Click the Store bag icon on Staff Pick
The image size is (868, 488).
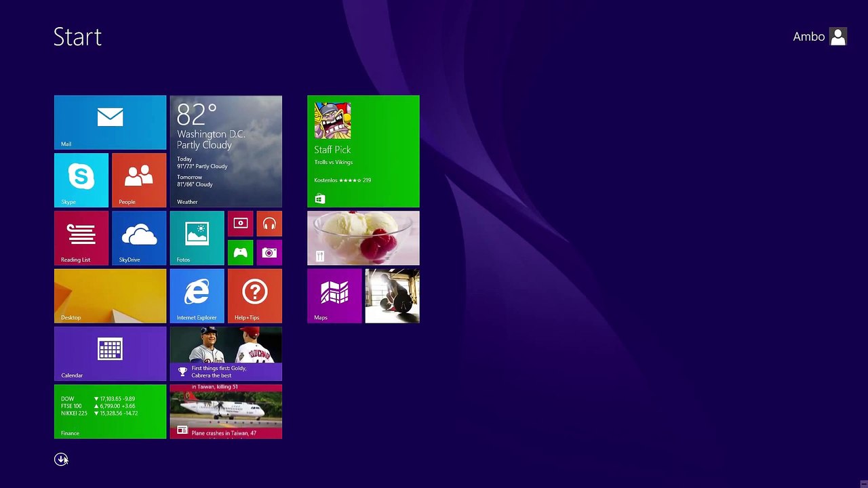click(320, 199)
